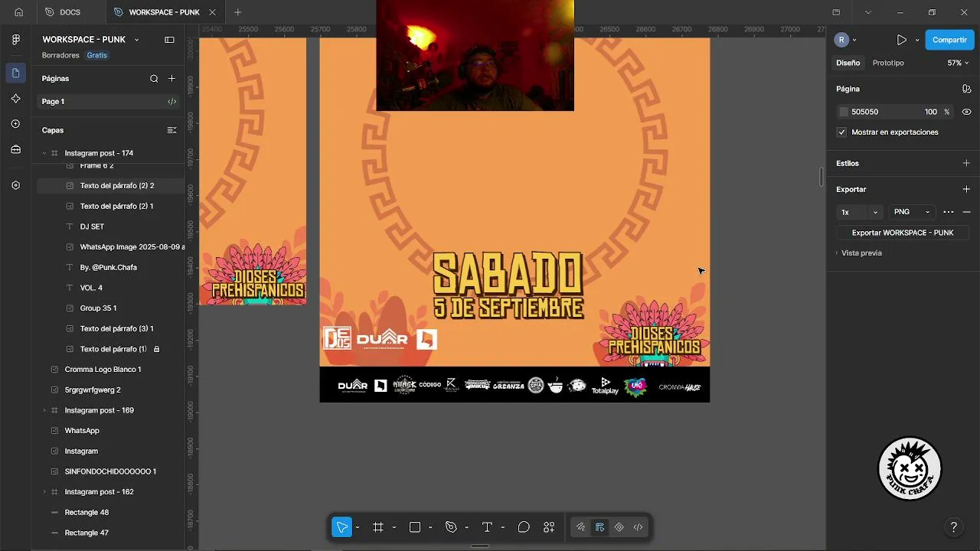
Task: Present the prototype with play button
Action: tap(901, 40)
